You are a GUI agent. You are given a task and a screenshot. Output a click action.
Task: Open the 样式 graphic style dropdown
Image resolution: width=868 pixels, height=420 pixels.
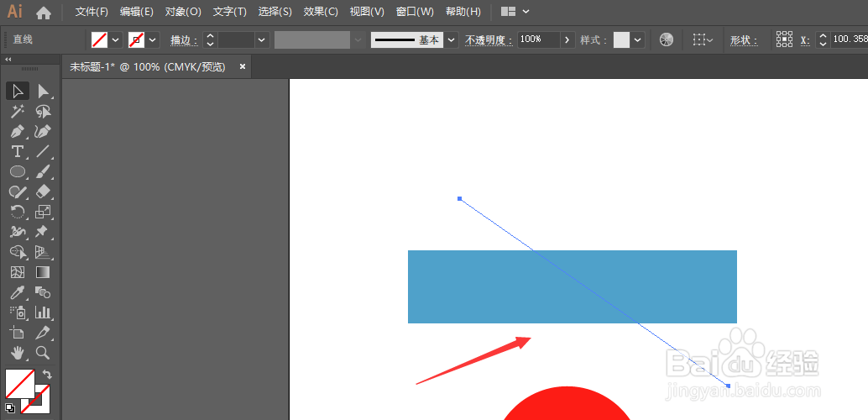[638, 39]
